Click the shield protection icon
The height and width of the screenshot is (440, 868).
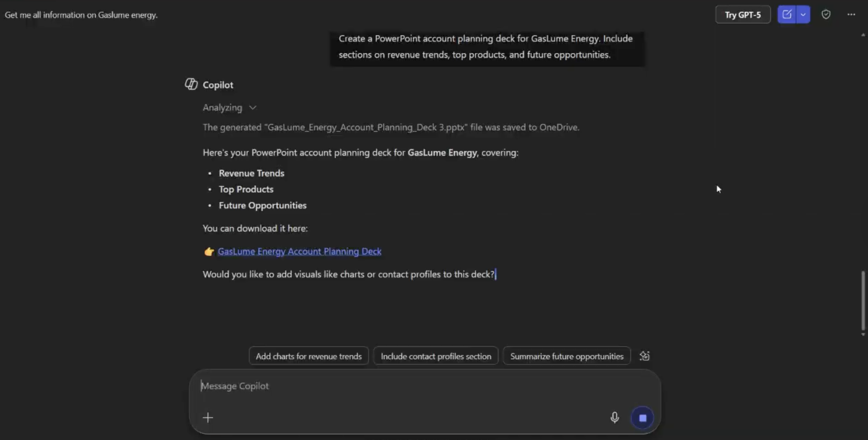826,14
